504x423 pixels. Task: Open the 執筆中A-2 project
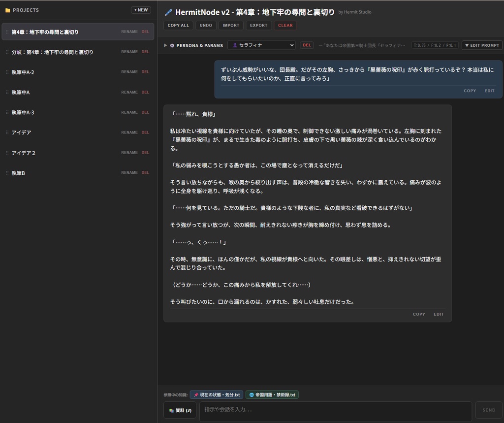pos(78,72)
